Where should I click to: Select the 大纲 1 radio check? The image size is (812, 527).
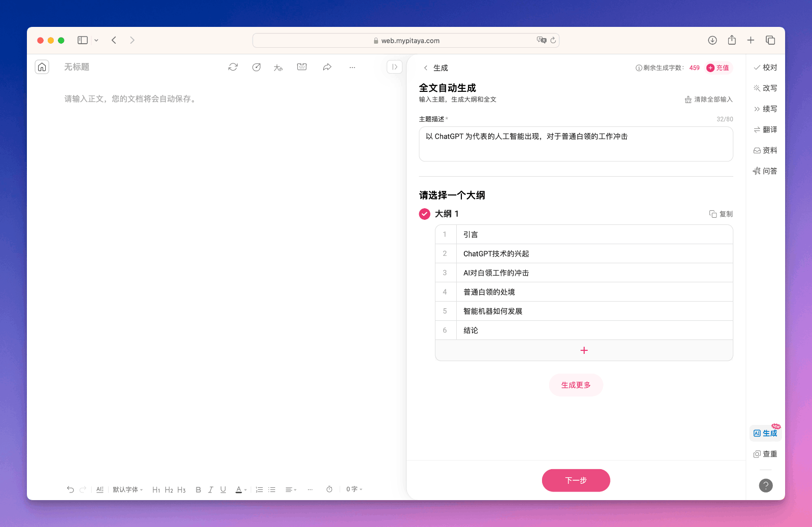(425, 214)
